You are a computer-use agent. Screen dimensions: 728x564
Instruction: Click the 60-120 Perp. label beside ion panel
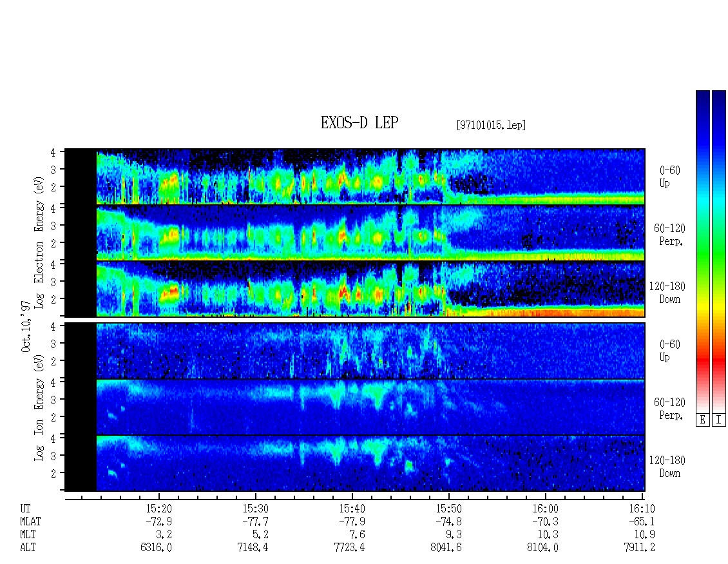(x=669, y=409)
